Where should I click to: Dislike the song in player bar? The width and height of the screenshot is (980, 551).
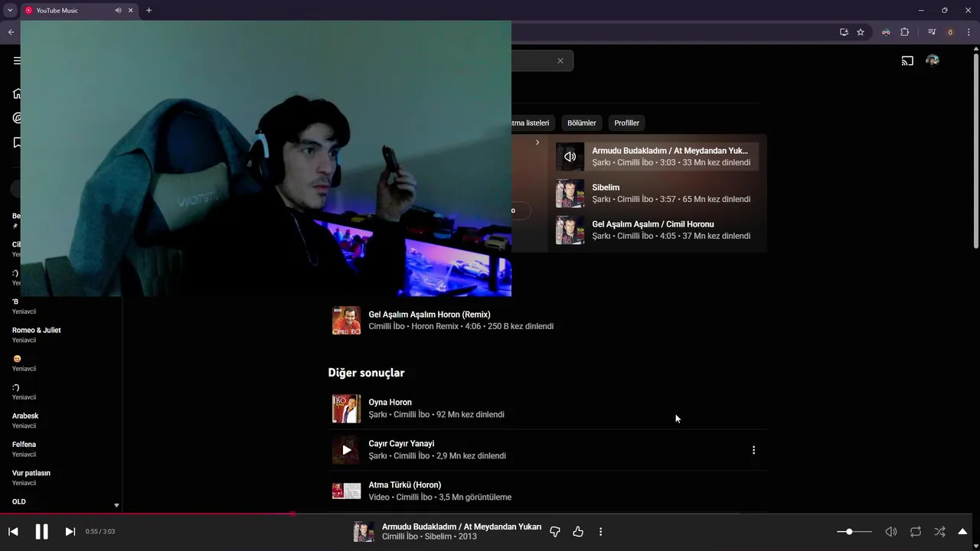[x=555, y=531]
